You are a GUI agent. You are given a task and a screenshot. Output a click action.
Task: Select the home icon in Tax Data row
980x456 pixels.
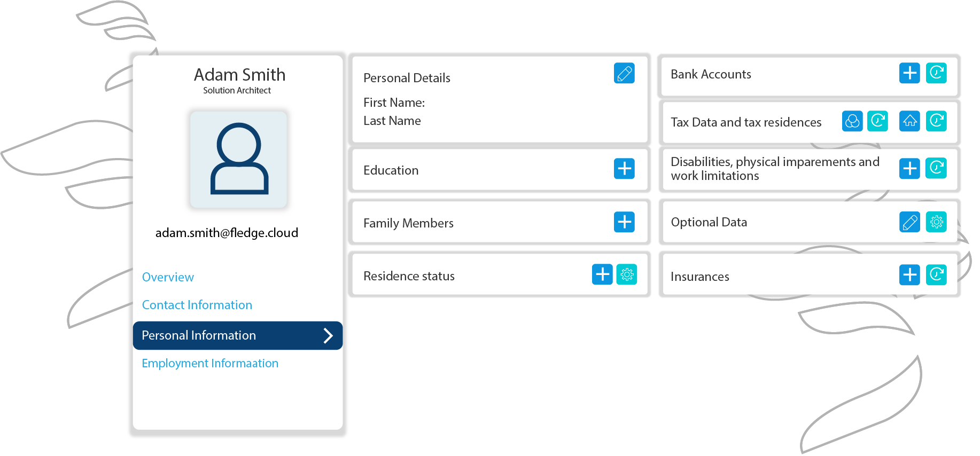coord(909,121)
